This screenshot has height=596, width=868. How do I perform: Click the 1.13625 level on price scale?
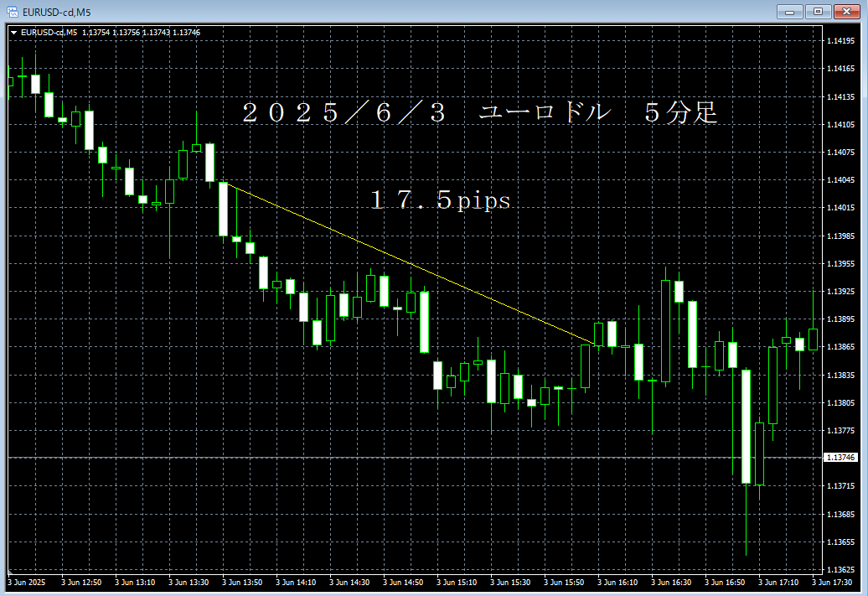click(x=840, y=542)
